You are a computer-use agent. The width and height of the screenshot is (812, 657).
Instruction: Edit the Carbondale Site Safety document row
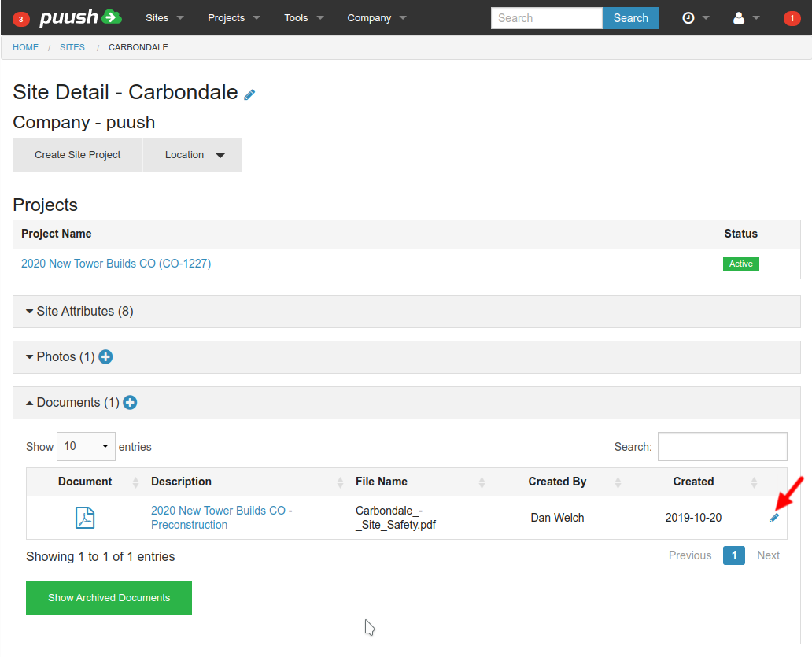pos(774,518)
